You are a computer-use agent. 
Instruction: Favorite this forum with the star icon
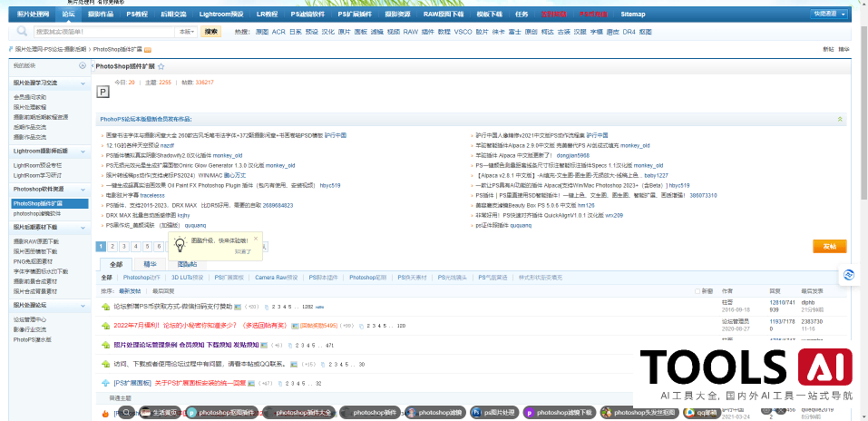click(161, 66)
